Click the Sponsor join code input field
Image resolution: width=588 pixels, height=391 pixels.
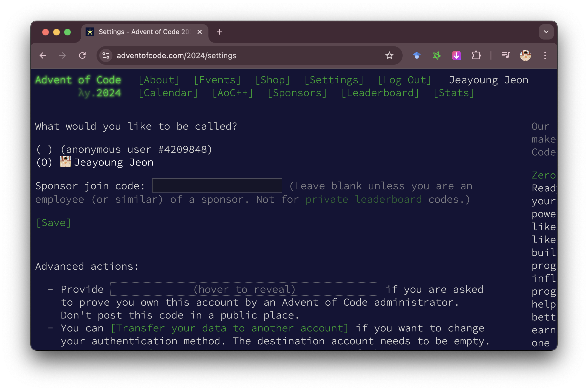217,186
